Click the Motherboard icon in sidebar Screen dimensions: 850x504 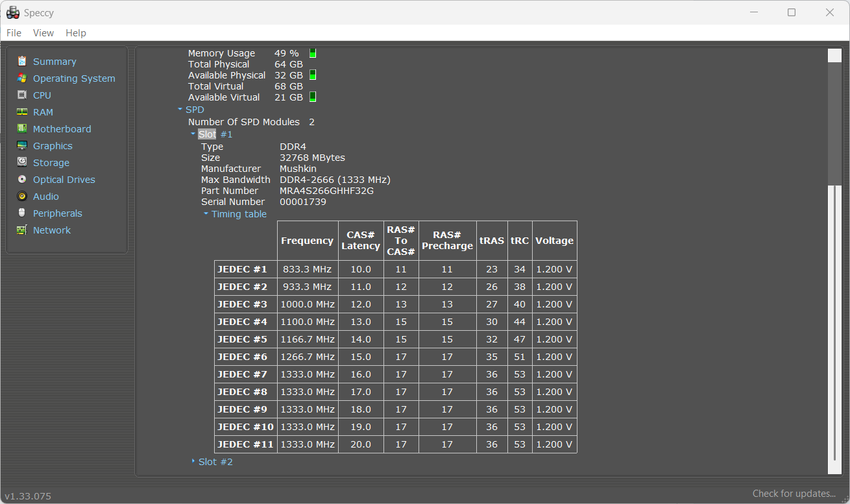(22, 129)
